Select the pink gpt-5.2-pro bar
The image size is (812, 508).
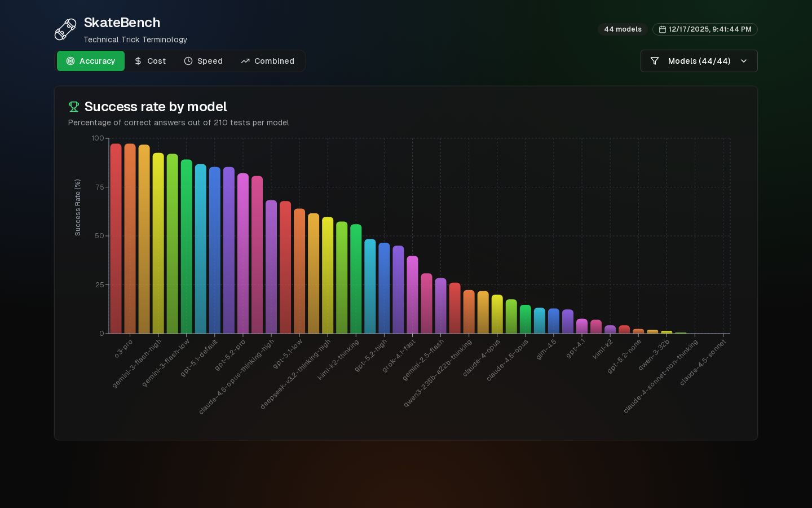243,253
